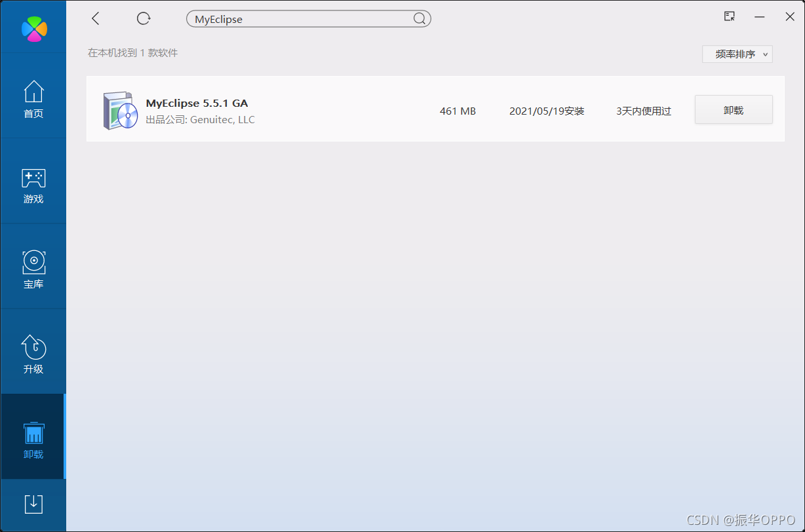Screen dimensions: 805x532
Task: Click the MyEclipse installer disc icon
Action: (x=120, y=111)
